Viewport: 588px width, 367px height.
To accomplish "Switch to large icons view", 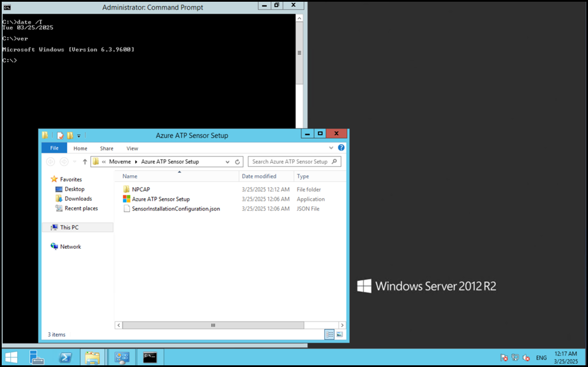I will pyautogui.click(x=339, y=334).
